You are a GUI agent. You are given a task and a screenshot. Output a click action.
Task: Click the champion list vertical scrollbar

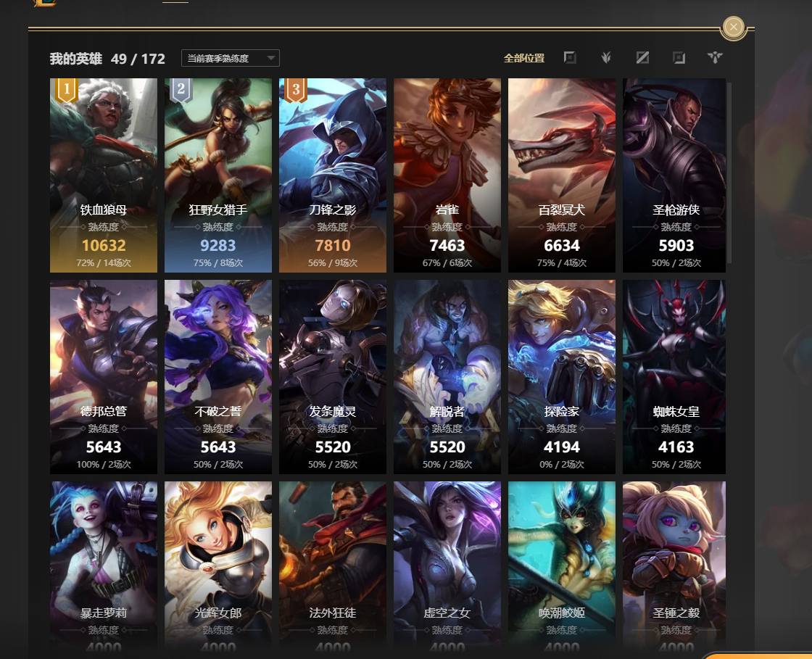click(729, 173)
